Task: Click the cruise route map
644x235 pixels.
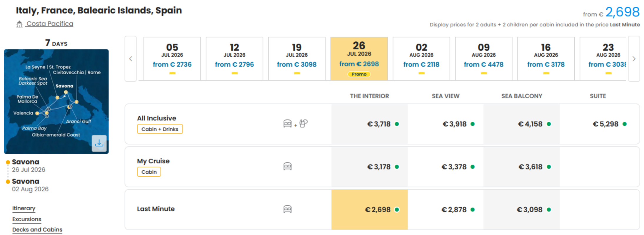Action: (x=56, y=101)
